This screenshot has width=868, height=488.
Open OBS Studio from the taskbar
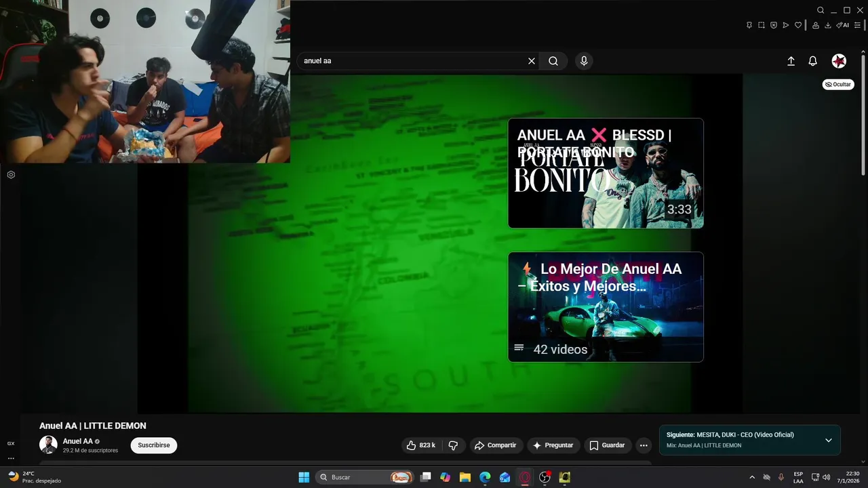pyautogui.click(x=545, y=477)
